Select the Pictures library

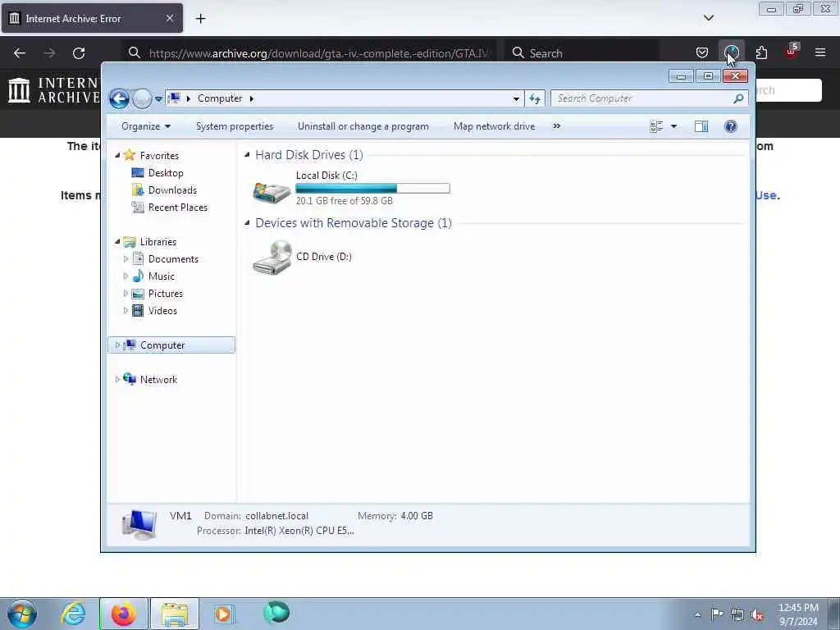[x=166, y=294]
